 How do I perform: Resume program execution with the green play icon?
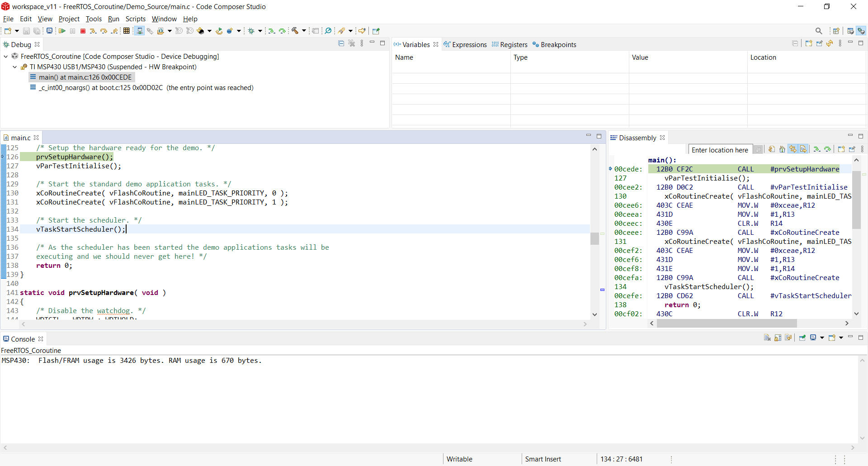click(x=62, y=31)
